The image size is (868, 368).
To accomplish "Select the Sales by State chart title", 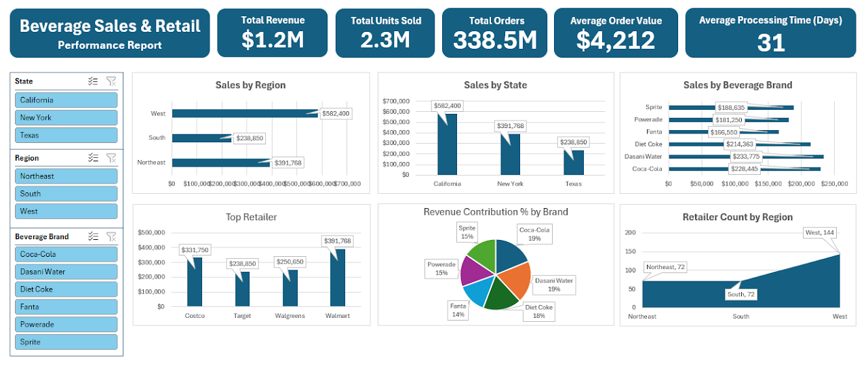I will 495,85.
